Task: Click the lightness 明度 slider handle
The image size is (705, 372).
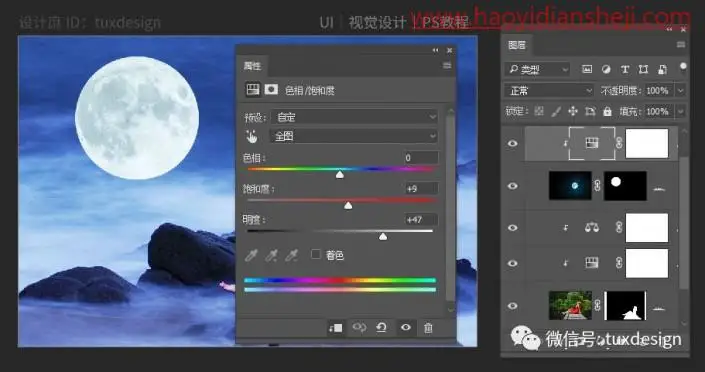Action: point(383,236)
